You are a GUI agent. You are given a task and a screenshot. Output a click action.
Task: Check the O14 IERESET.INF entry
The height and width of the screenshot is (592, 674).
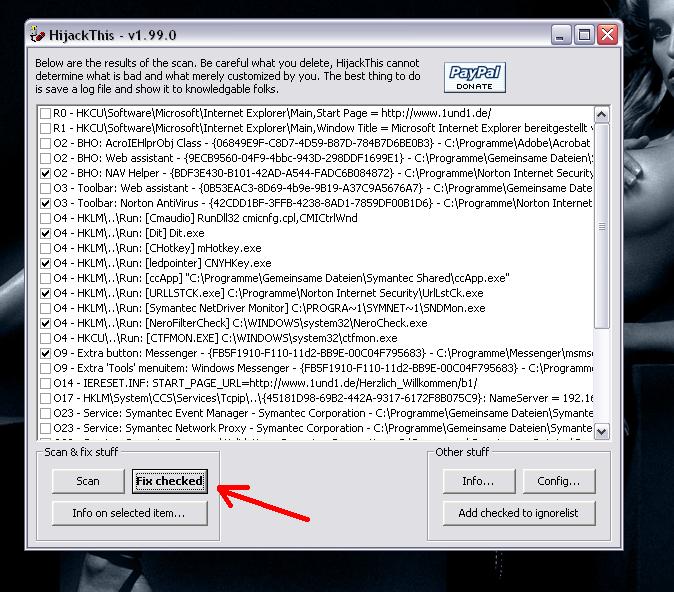pyautogui.click(x=45, y=383)
